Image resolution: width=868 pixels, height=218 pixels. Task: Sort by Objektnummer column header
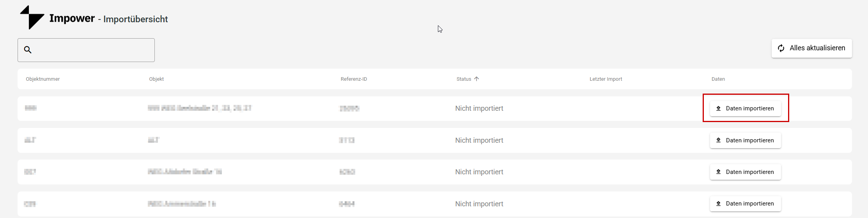[43, 79]
